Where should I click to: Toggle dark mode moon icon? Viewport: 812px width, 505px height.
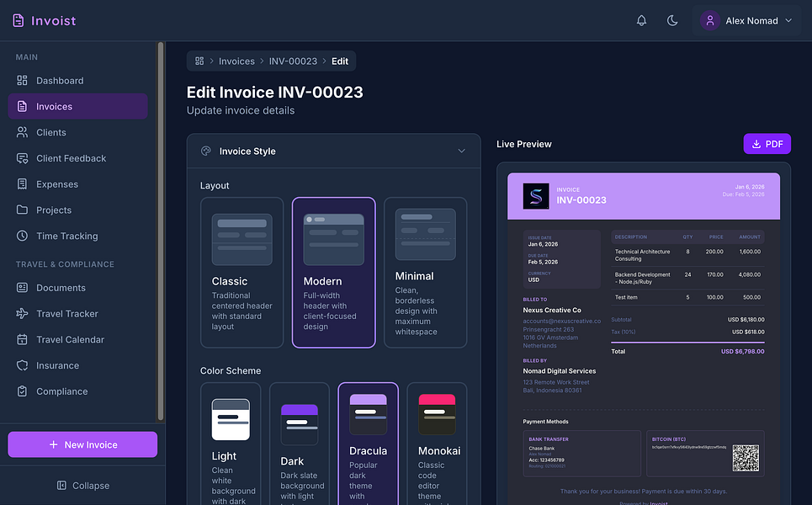click(x=672, y=21)
